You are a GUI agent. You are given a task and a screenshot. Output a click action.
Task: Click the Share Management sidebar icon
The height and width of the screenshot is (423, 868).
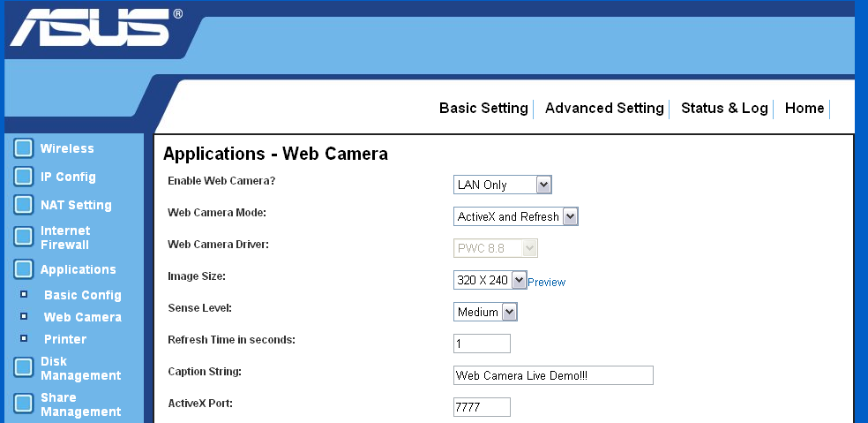(24, 404)
